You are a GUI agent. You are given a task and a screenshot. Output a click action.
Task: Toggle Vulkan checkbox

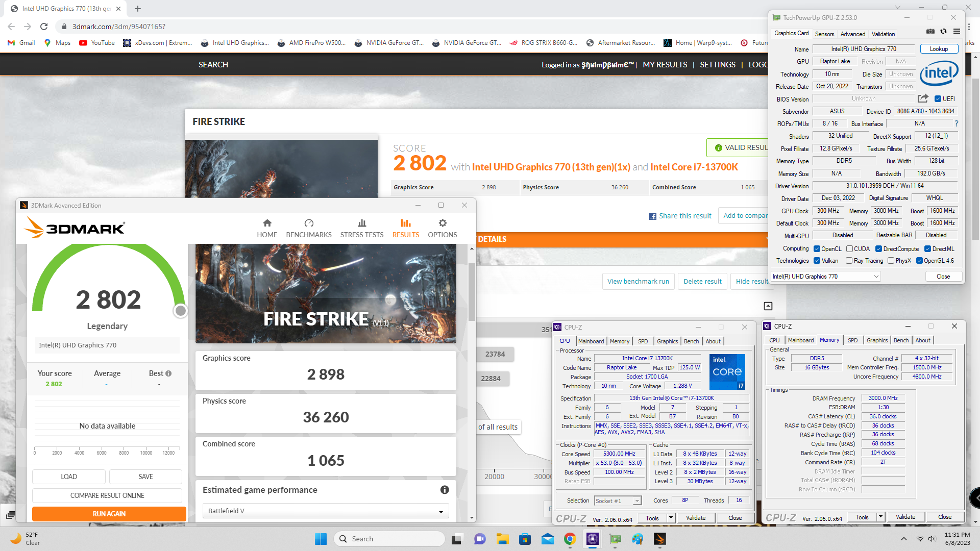pos(817,261)
